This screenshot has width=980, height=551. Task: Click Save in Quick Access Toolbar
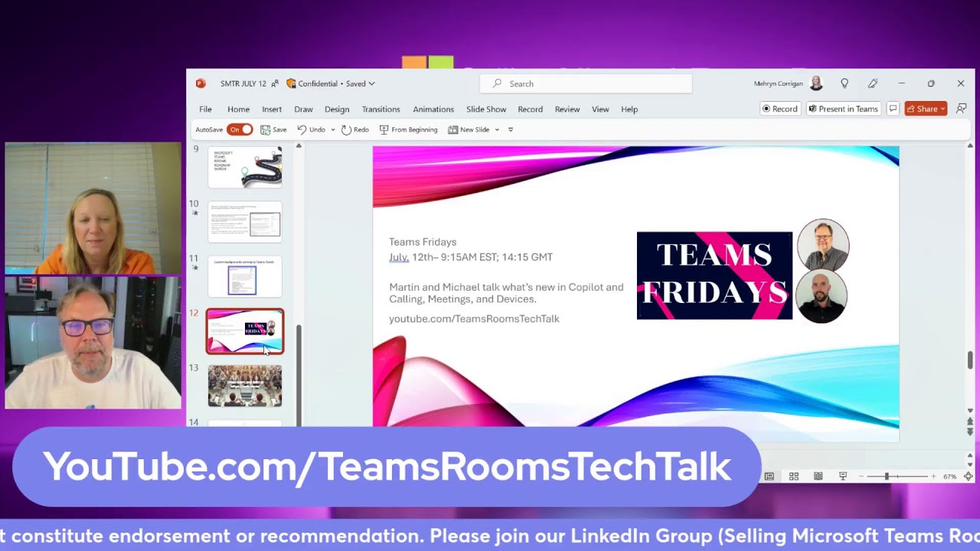point(273,129)
